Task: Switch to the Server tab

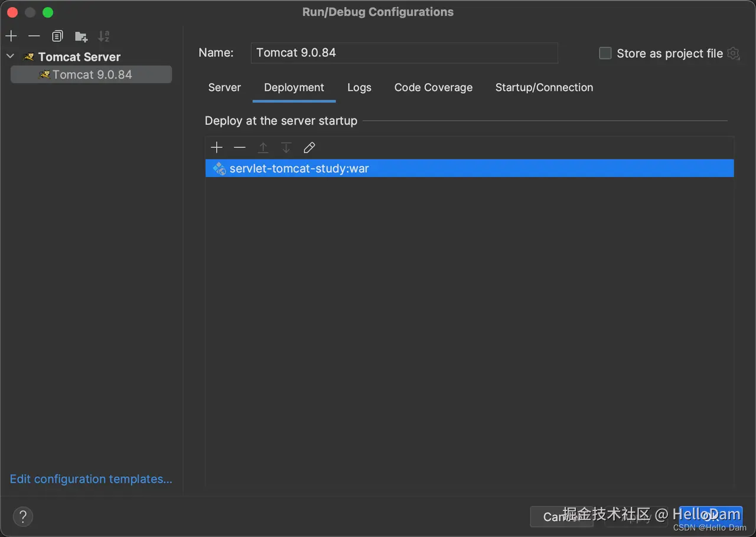Action: pos(224,87)
